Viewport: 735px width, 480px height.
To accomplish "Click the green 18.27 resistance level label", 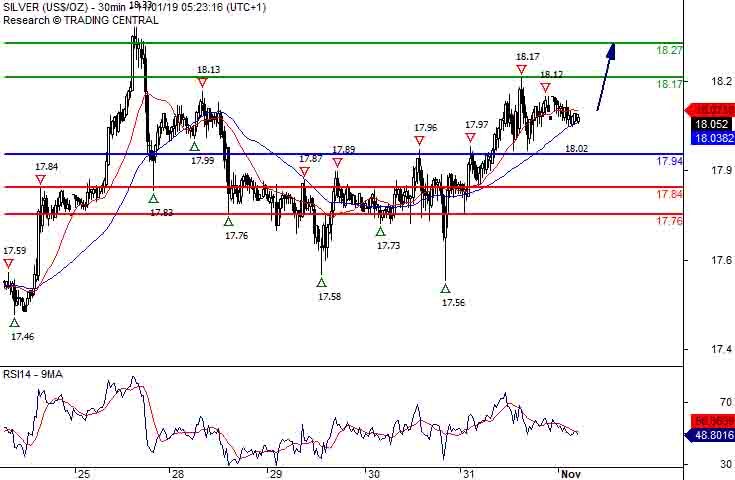I will (669, 50).
